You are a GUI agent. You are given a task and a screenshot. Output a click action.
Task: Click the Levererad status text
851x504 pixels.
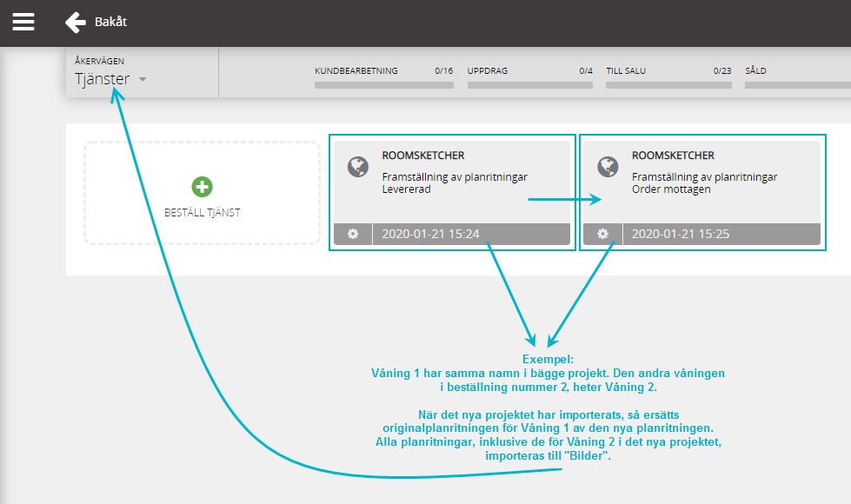(407, 189)
